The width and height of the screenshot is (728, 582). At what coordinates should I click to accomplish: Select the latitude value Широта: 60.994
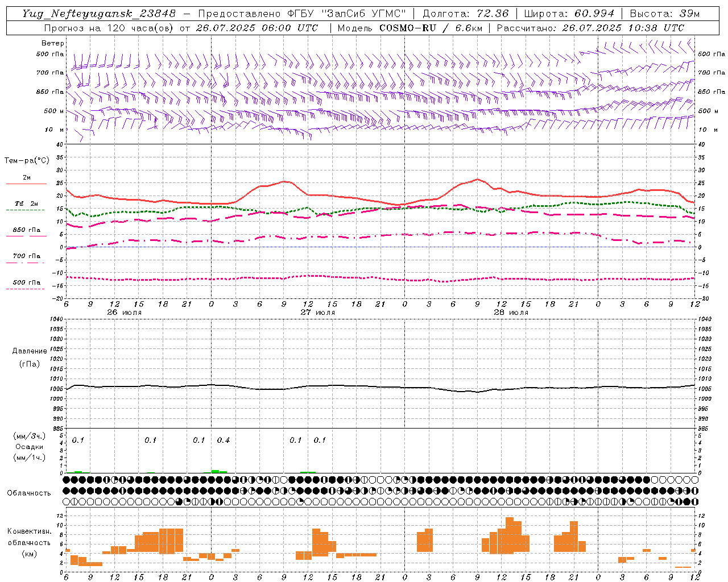pos(569,14)
